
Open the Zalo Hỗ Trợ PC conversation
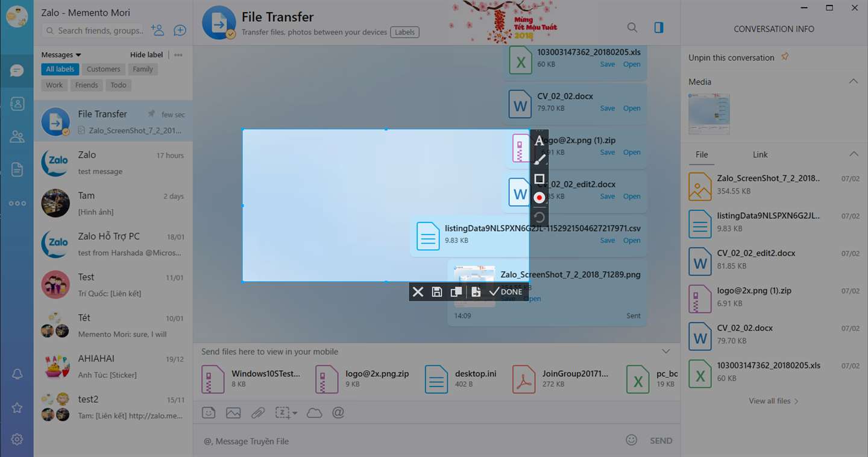click(113, 244)
